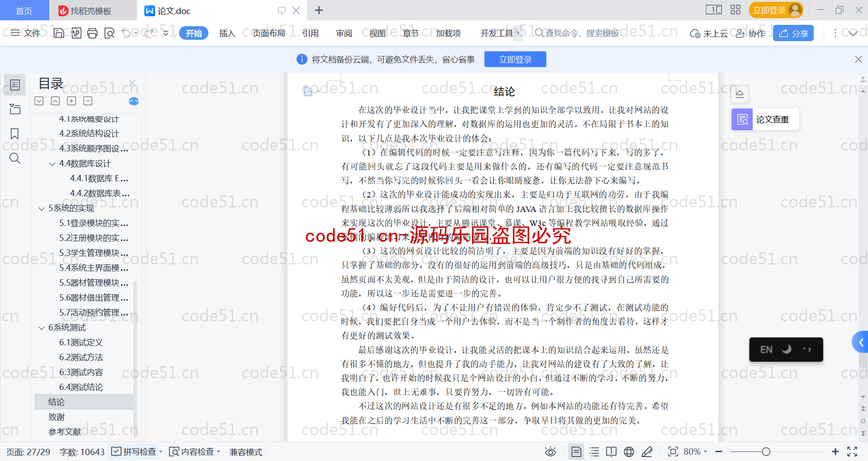Switch to reading mode book icon
This screenshot has height=461, width=868.
611,452
